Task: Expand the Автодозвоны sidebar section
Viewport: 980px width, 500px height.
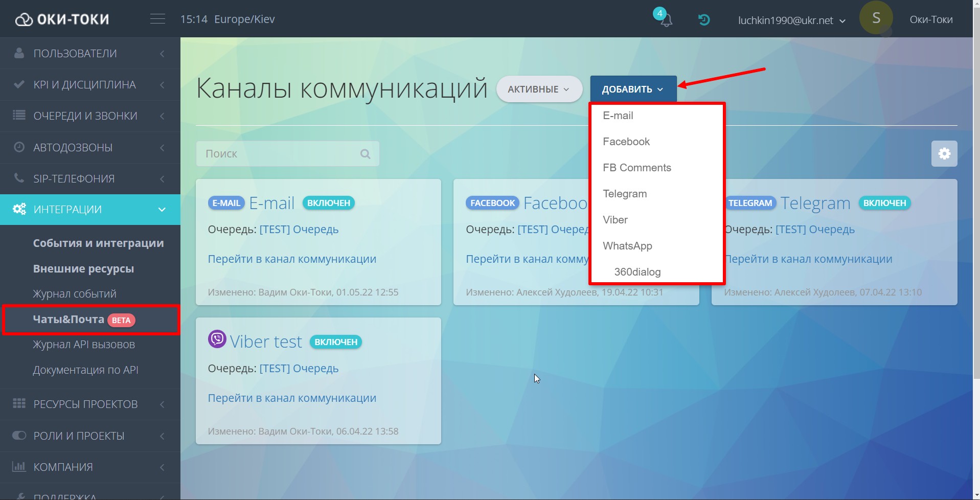Action: 90,147
